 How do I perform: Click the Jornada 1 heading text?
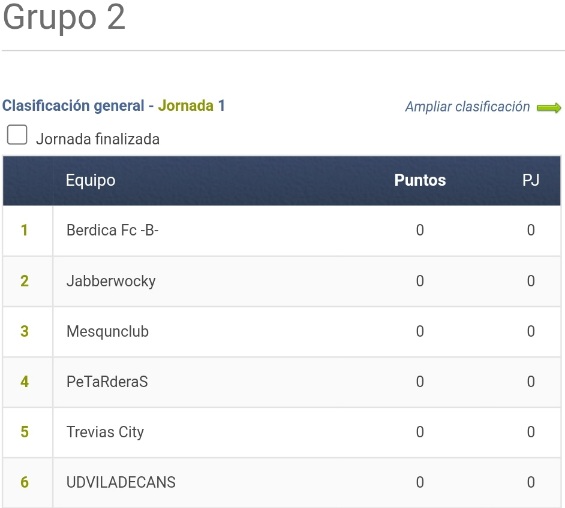pyautogui.click(x=191, y=106)
